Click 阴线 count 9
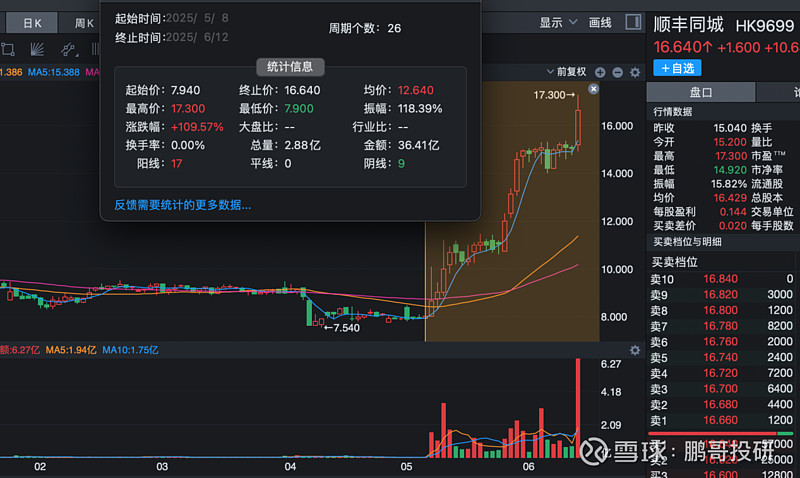The width and height of the screenshot is (800, 478). pyautogui.click(x=401, y=164)
